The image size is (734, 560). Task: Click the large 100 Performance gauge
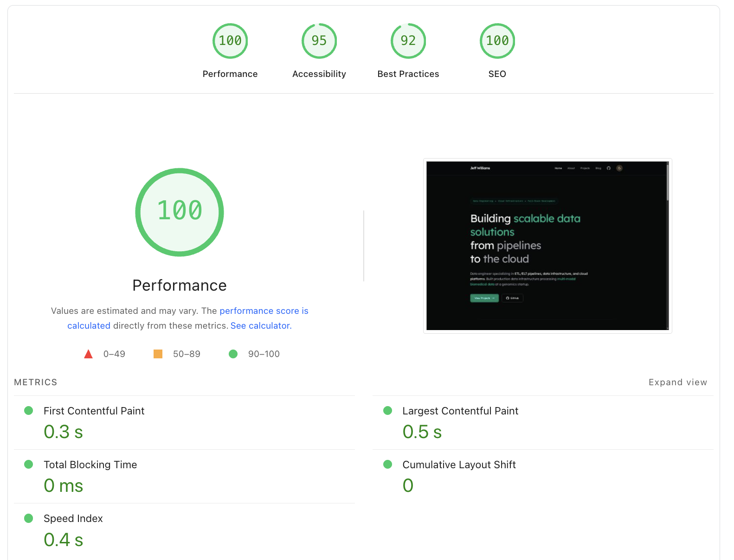point(180,212)
